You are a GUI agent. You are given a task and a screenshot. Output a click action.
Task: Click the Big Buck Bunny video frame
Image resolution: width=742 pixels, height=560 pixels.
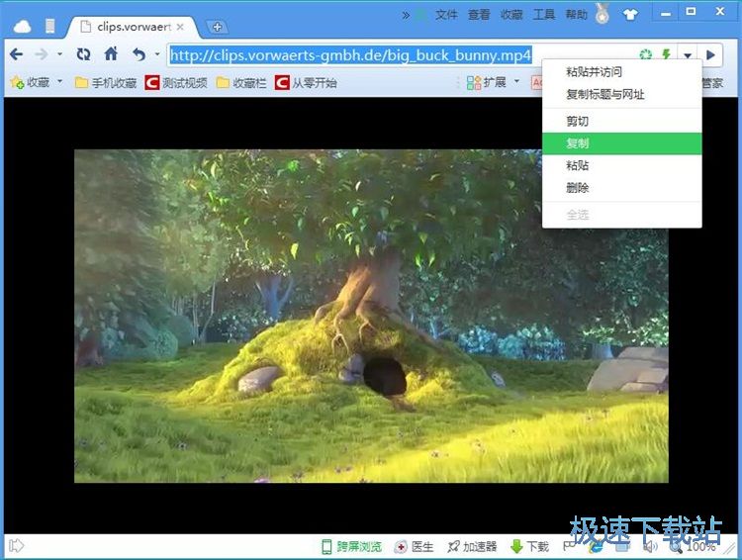pos(371,317)
